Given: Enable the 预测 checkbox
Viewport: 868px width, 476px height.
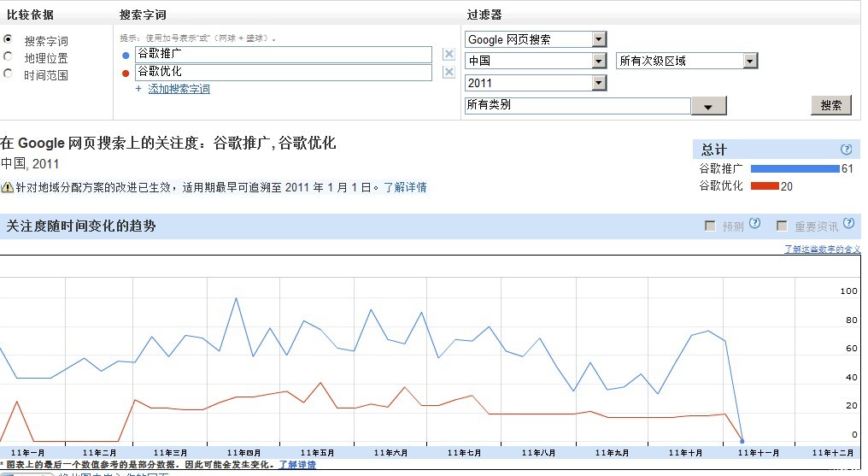Looking at the screenshot, I should 710,226.
